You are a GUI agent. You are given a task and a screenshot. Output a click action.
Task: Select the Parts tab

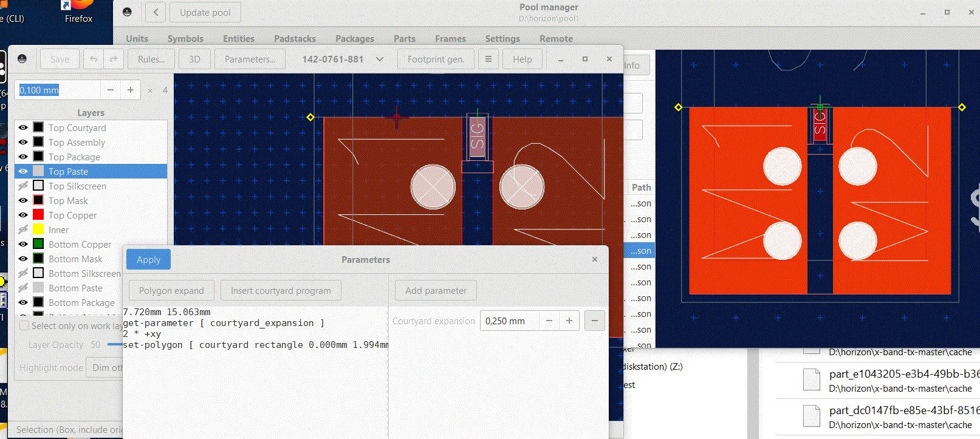coord(405,38)
